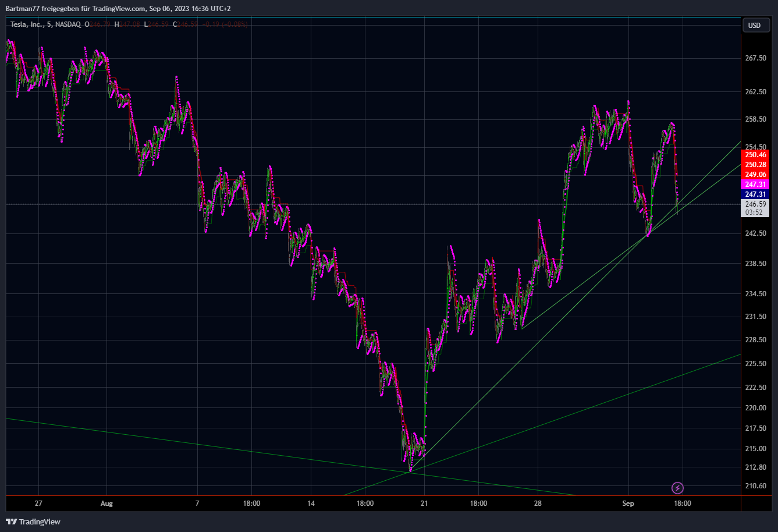This screenshot has height=532, width=778.
Task: Click the '7' date label on time axis
Action: (x=197, y=503)
